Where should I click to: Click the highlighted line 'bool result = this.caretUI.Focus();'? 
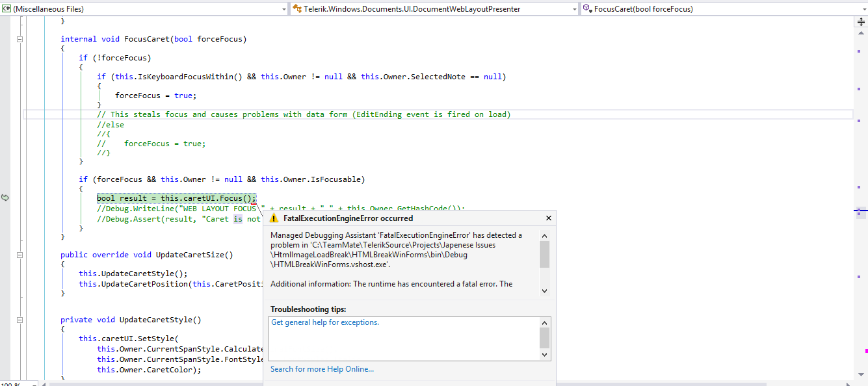(x=177, y=198)
